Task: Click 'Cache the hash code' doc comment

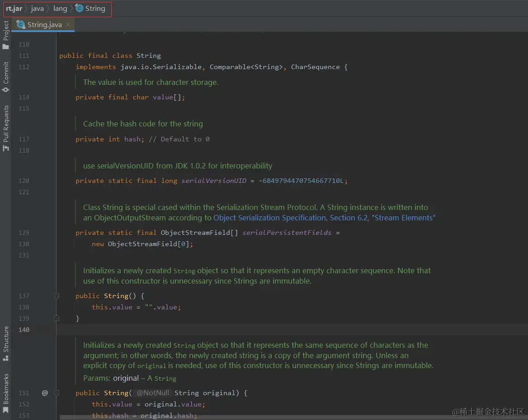Action: 143,124
